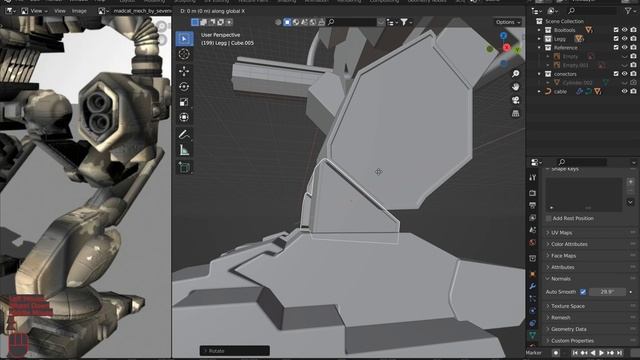Hide the conectors collection with eye icon
This screenshot has height=360, width=640.
[624, 74]
